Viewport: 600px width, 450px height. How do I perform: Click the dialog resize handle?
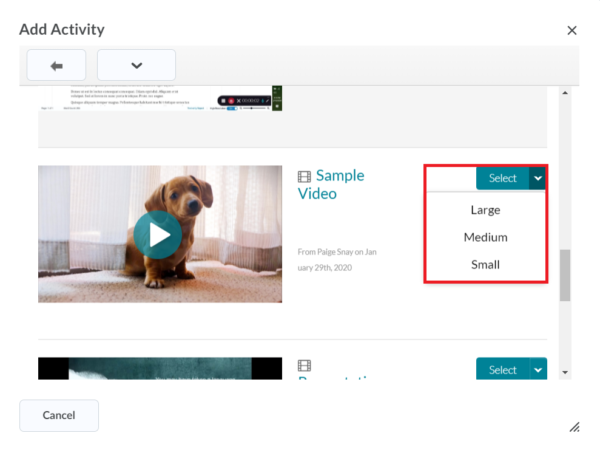[x=574, y=426]
